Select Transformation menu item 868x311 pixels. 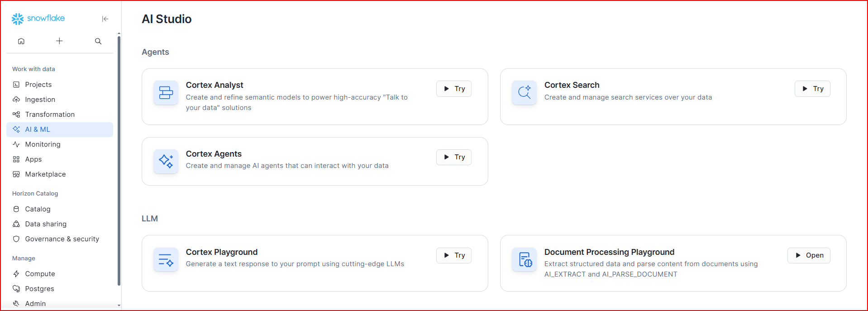point(60,115)
